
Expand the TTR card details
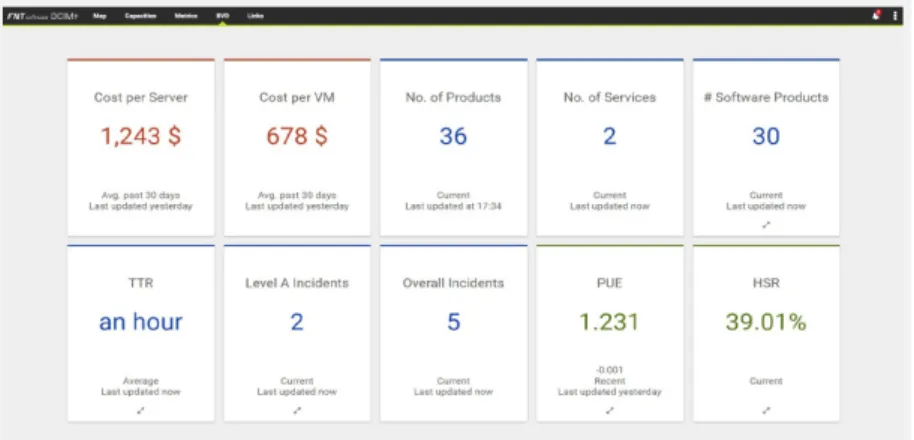click(x=140, y=410)
